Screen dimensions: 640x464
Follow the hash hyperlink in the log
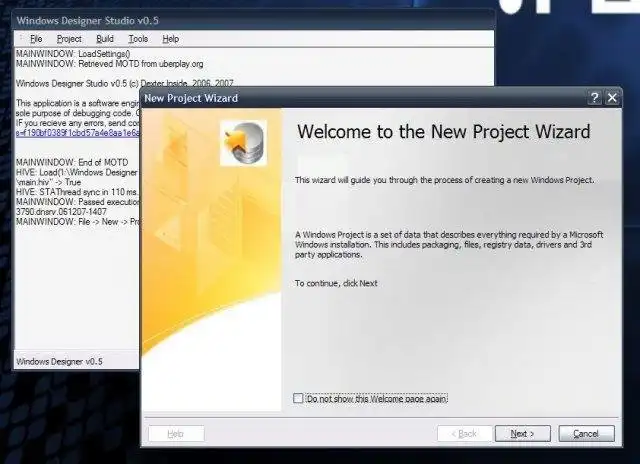pyautogui.click(x=78, y=133)
